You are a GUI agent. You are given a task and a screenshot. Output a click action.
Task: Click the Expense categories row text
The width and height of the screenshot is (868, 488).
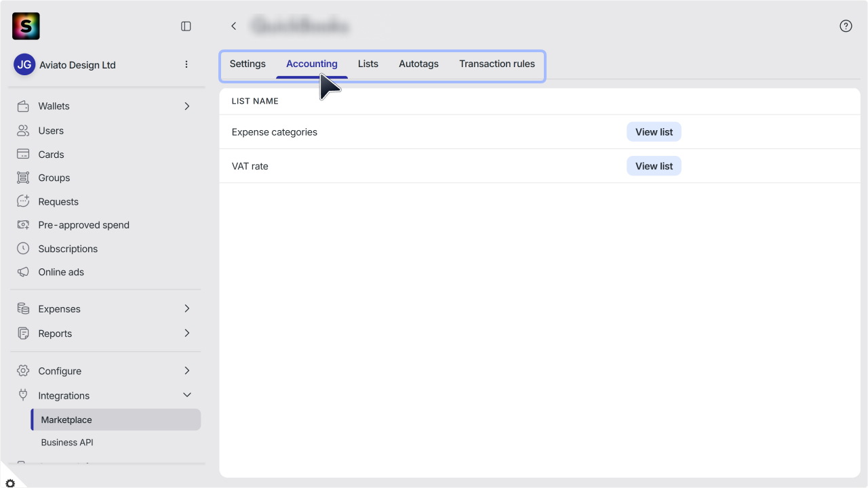pos(275,132)
